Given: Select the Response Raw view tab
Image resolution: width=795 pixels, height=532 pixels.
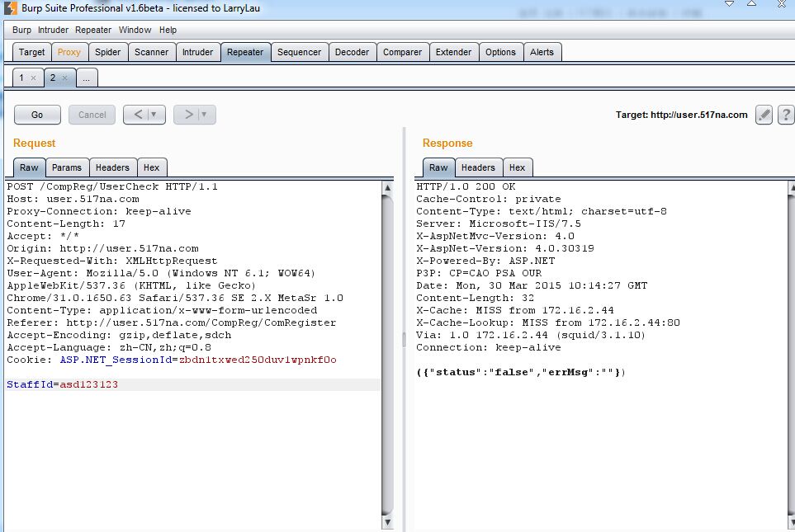Looking at the screenshot, I should tap(438, 167).
